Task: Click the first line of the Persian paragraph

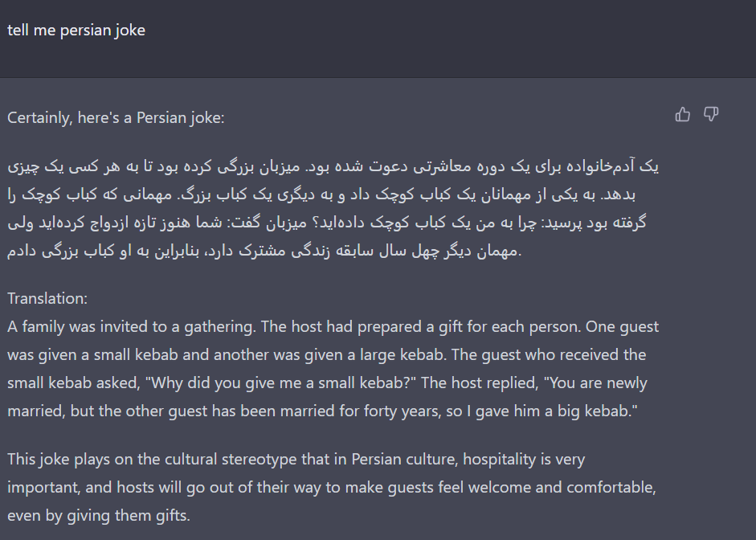Action: 333,166
